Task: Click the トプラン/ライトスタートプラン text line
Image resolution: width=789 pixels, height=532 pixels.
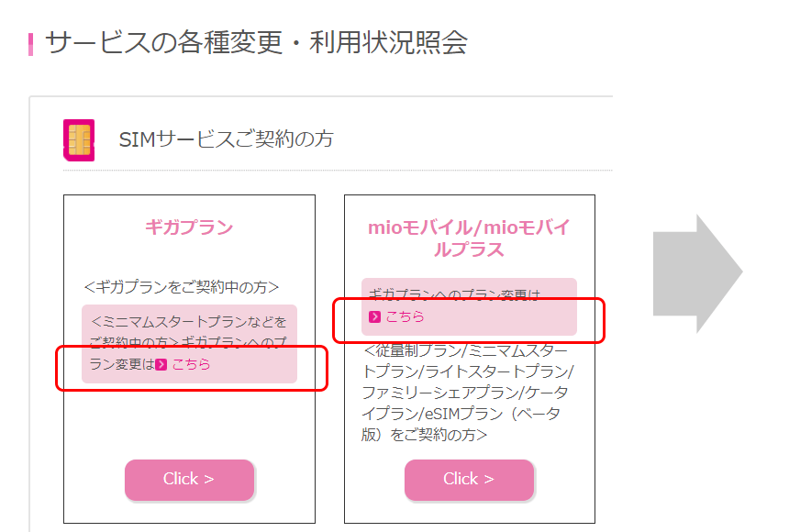Action: (x=469, y=371)
